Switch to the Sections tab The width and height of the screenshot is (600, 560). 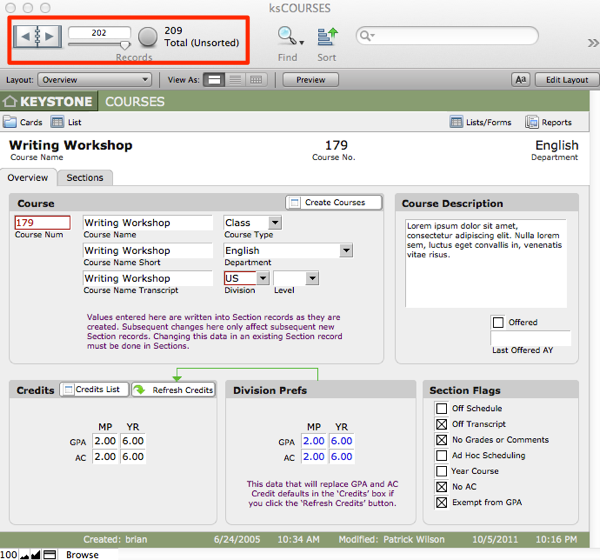coord(84,178)
